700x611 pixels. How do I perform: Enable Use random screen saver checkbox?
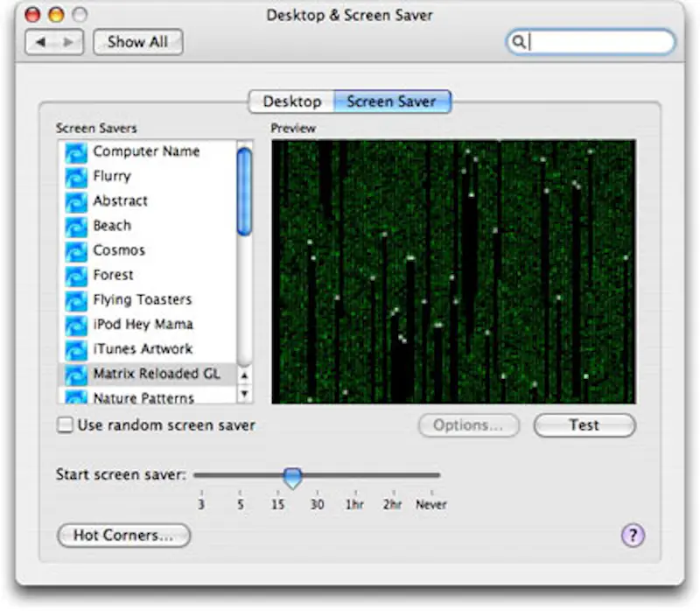tap(65, 426)
